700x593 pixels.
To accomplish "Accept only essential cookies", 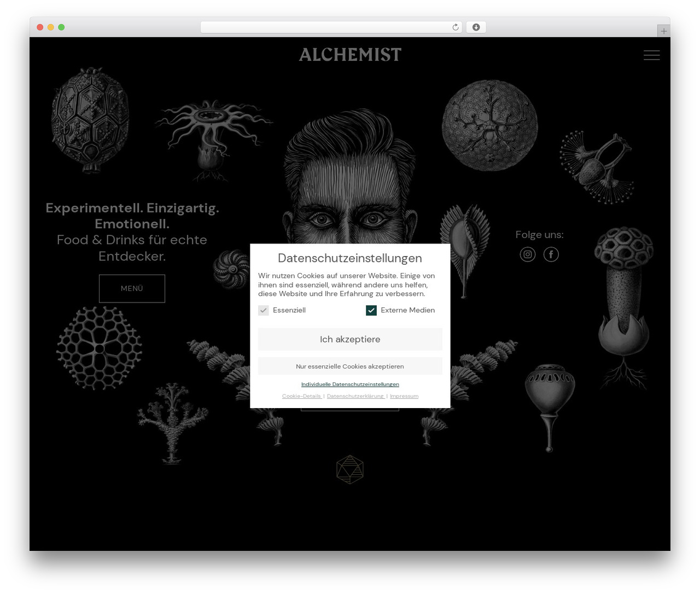I will point(350,366).
